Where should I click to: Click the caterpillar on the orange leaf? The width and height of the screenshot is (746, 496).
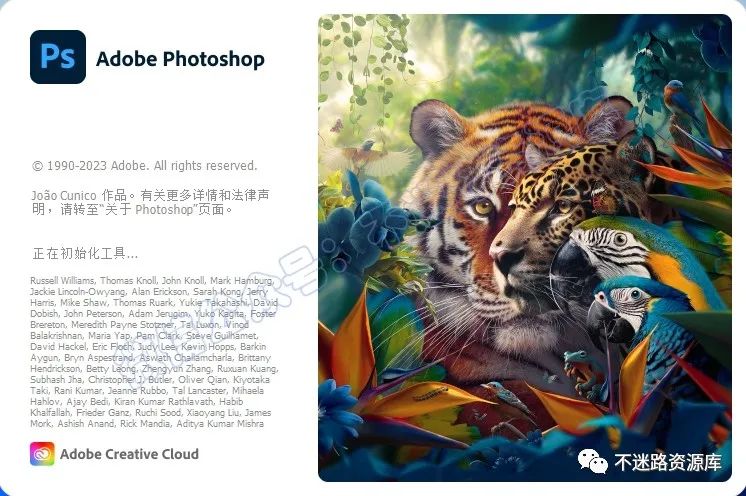click(x=430, y=394)
